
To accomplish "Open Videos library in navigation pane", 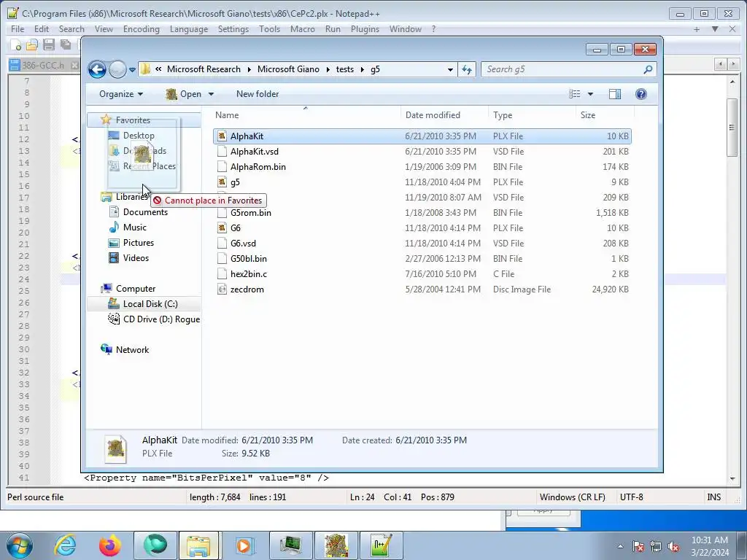I will click(x=136, y=257).
